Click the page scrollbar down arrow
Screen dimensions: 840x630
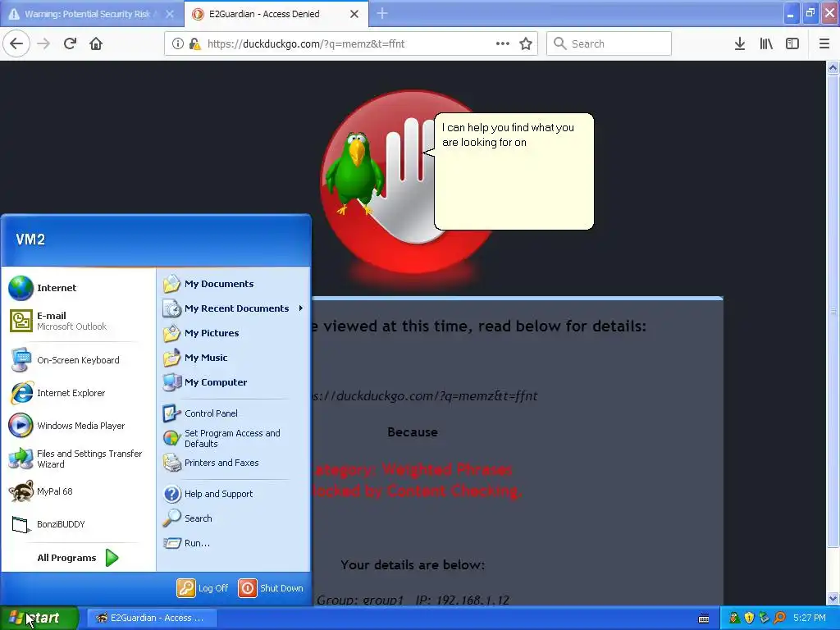pyautogui.click(x=833, y=599)
